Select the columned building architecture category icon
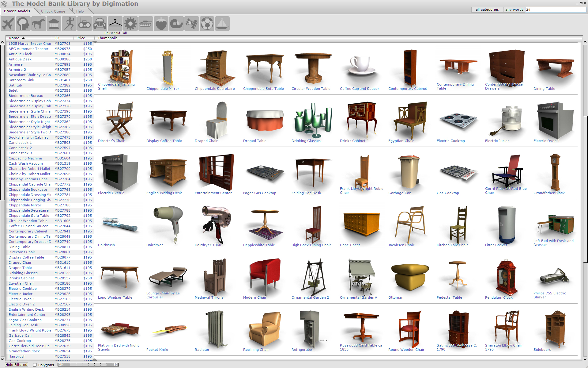Image resolution: width=588 pixels, height=368 pixels. click(54, 24)
